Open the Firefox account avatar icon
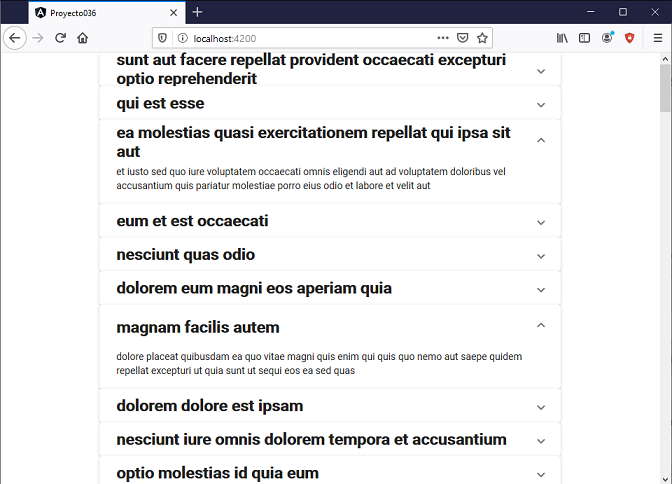The height and width of the screenshot is (484, 672). (607, 38)
